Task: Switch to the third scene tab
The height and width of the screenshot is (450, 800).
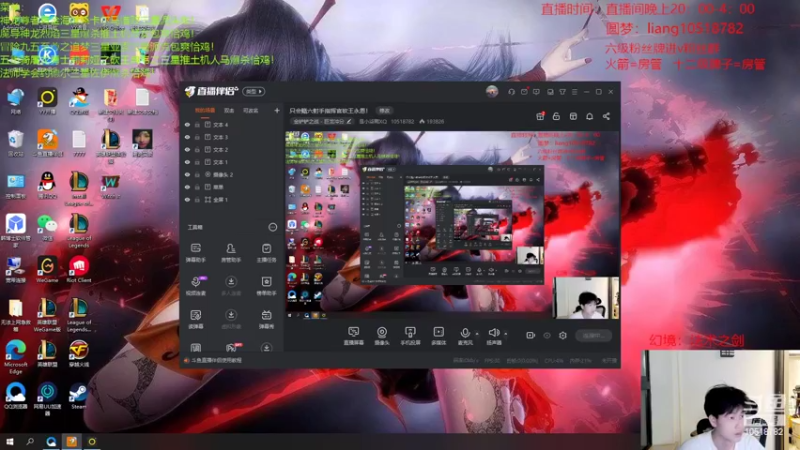Action: click(250, 110)
